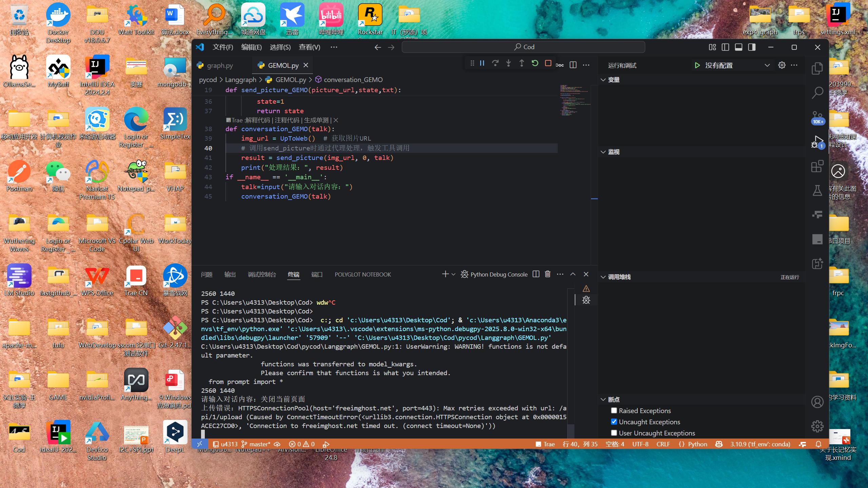Click the editor minimap code overview
Image resolution: width=868 pixels, height=488 pixels.
[x=575, y=100]
